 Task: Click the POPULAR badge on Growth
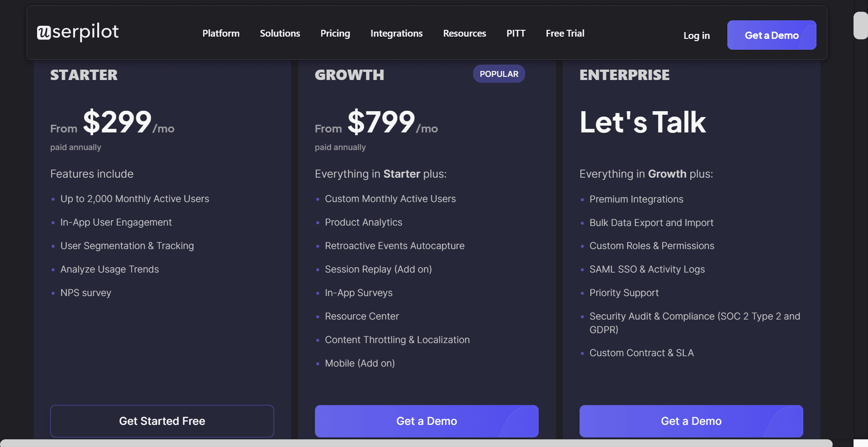point(499,74)
